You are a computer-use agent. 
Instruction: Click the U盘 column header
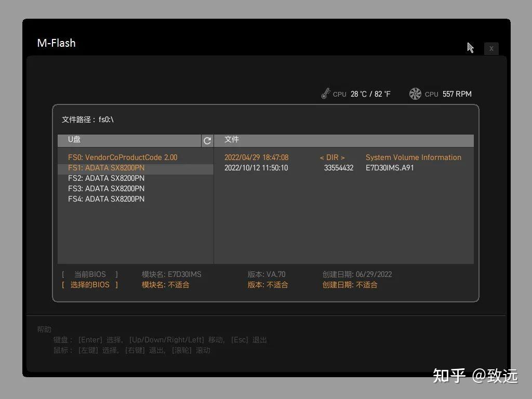pyautogui.click(x=73, y=140)
